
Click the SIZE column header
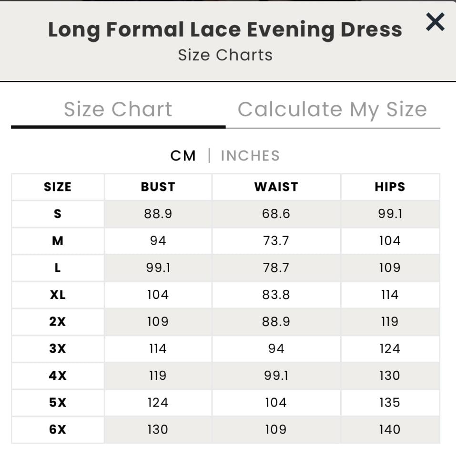pos(58,187)
